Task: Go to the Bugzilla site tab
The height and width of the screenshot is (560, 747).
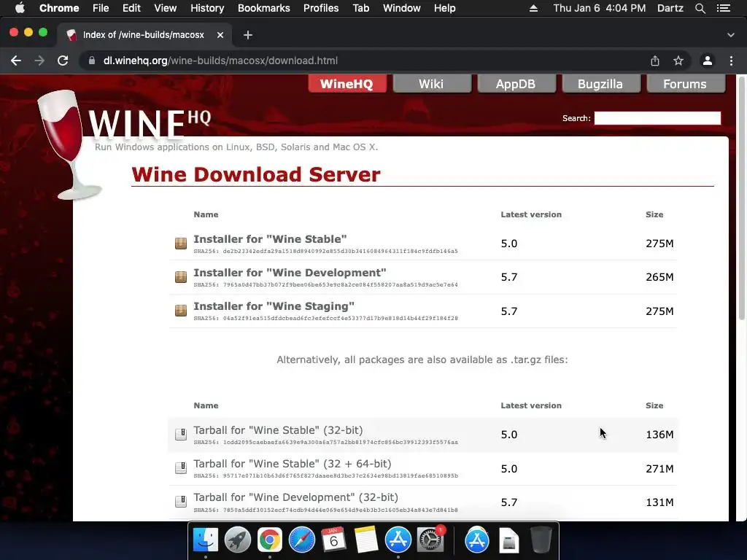Action: pyautogui.click(x=600, y=84)
